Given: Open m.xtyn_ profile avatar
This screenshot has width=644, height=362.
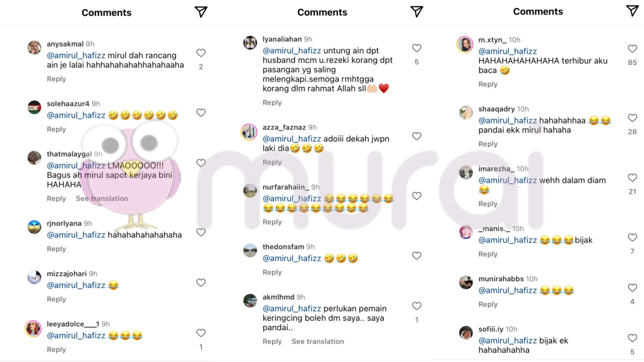Looking at the screenshot, I should 465,45.
